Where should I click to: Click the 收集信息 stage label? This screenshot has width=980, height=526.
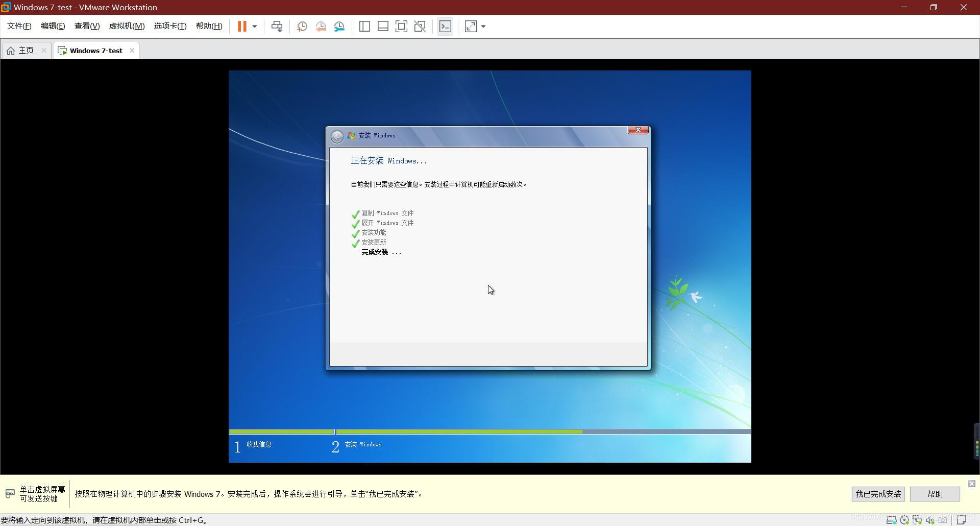[x=259, y=444]
